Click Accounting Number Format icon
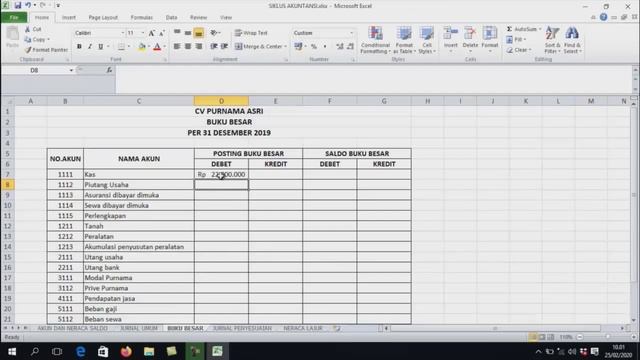The height and width of the screenshot is (360, 640). [x=298, y=47]
